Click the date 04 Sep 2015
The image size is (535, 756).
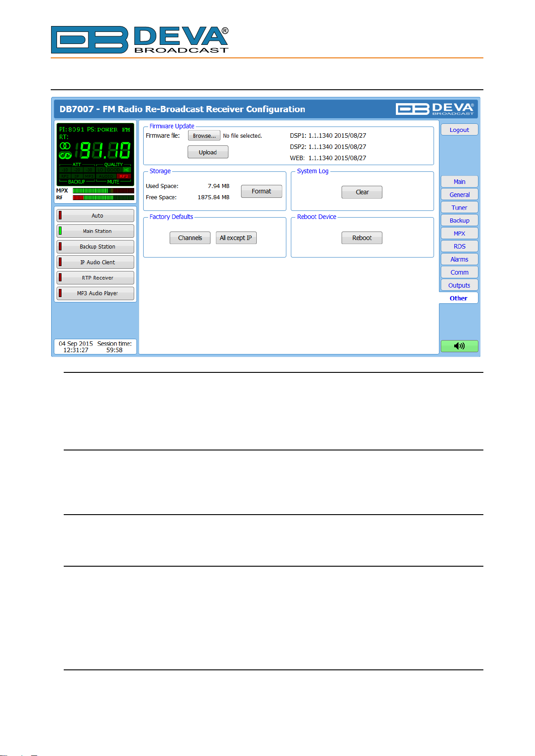point(76,344)
